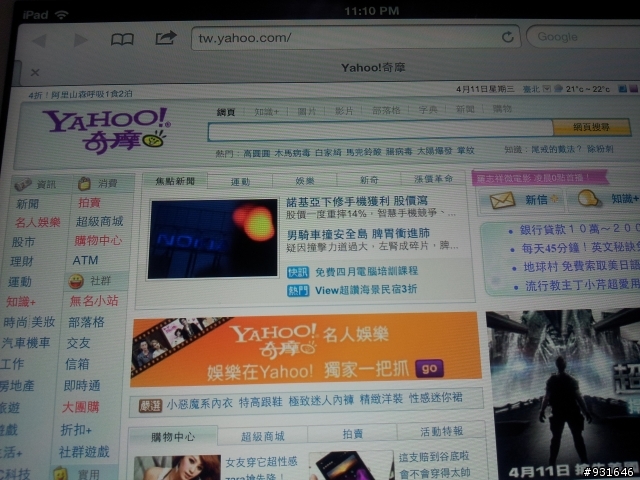Open the 漲價革命 news tab
Viewport: 640px width, 480px height.
click(433, 179)
